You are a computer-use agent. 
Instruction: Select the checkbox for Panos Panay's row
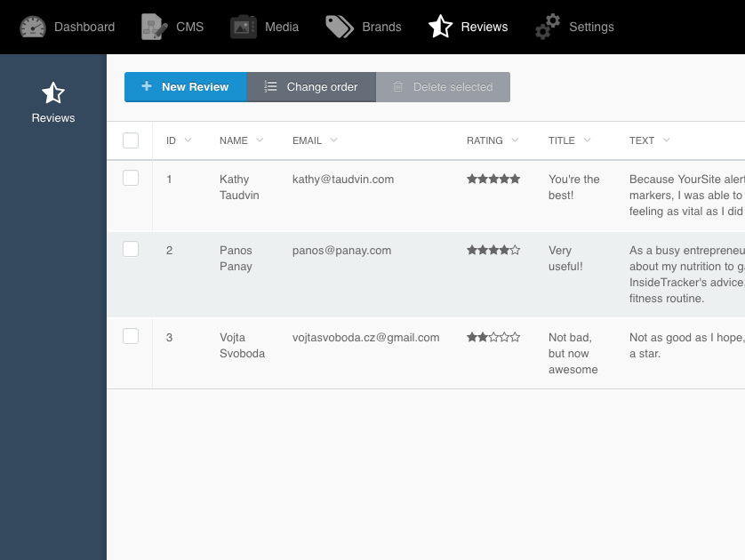131,249
